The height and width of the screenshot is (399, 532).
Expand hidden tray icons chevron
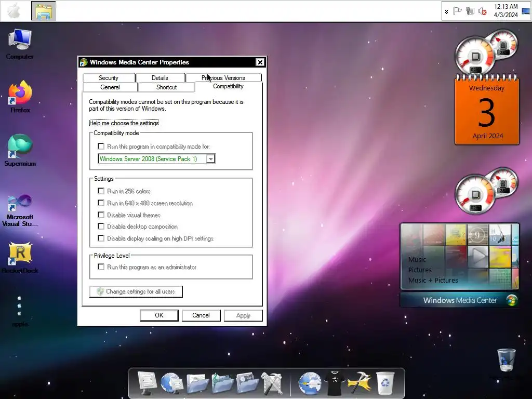[x=446, y=11]
